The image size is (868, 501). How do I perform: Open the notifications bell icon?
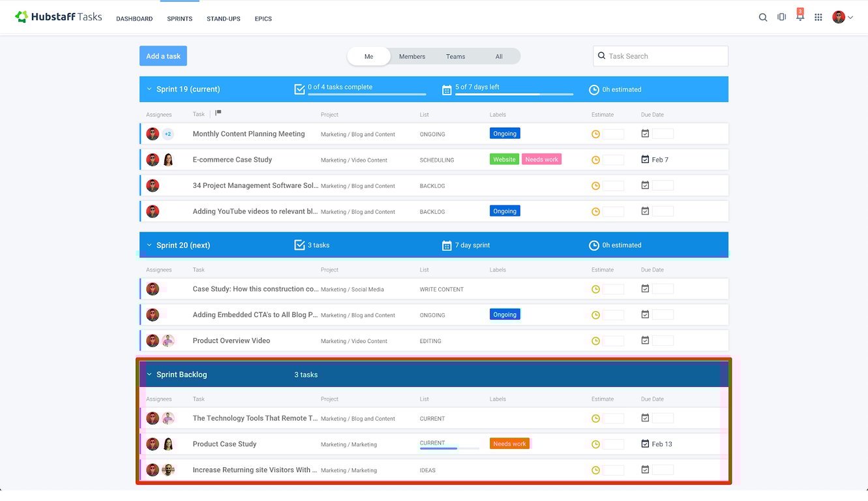[800, 18]
